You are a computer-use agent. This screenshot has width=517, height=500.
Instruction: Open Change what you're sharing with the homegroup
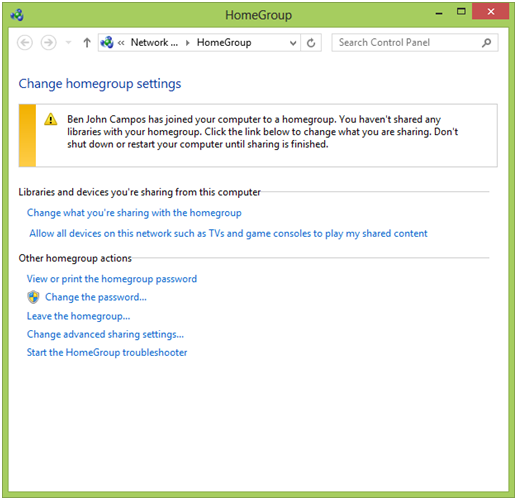(x=134, y=213)
